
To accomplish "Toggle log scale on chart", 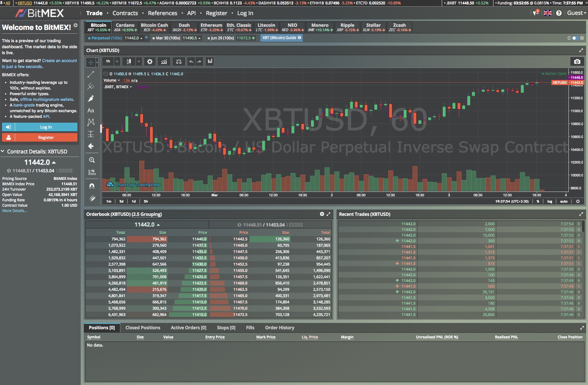I will pos(550,201).
